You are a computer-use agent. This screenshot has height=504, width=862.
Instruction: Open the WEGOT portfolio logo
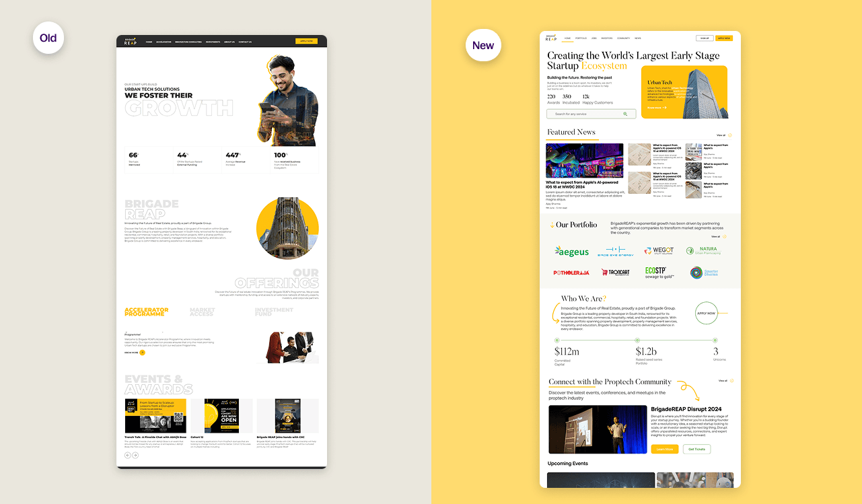click(658, 251)
